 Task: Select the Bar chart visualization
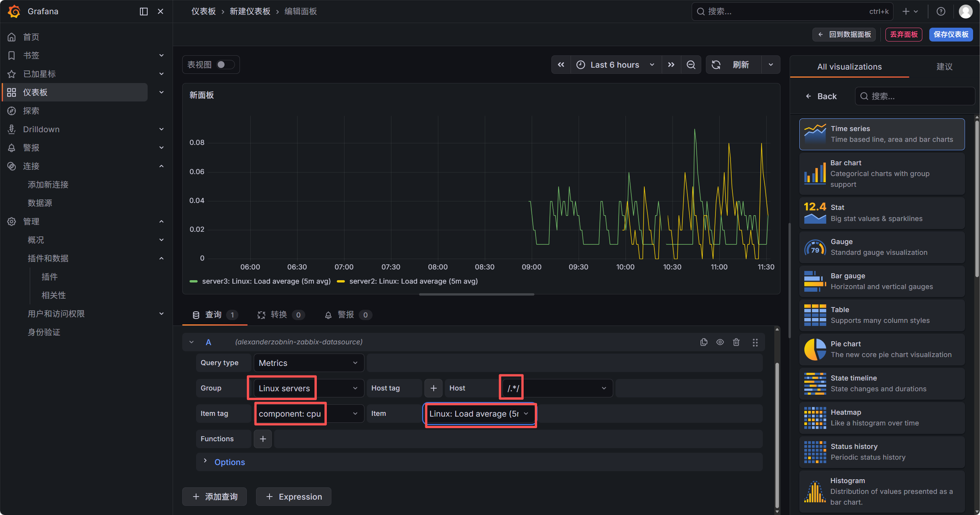tap(882, 174)
